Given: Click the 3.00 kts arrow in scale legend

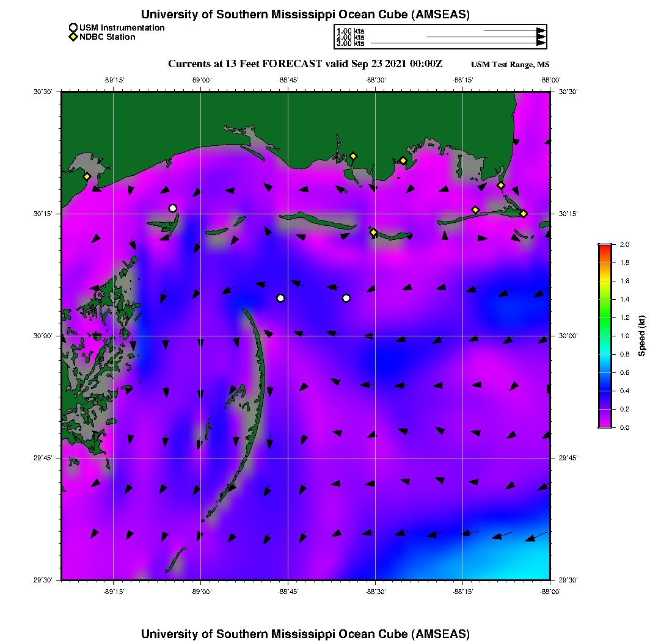Looking at the screenshot, I should [x=458, y=43].
